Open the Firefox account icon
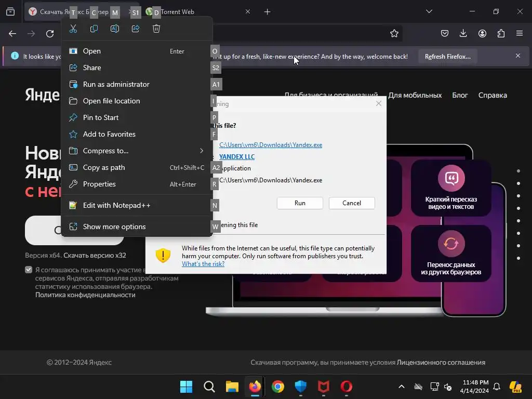The image size is (532, 399). click(x=482, y=33)
